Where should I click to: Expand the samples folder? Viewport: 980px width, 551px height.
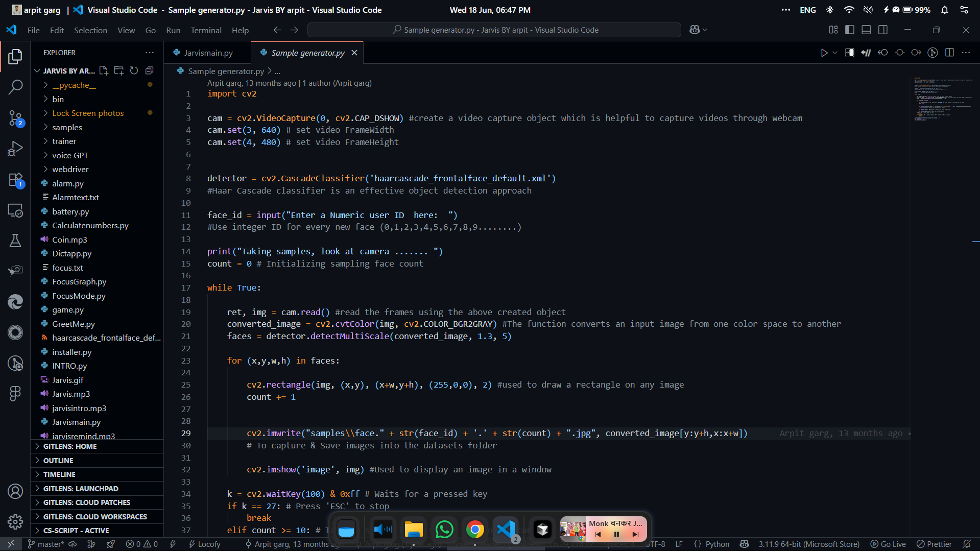(67, 127)
